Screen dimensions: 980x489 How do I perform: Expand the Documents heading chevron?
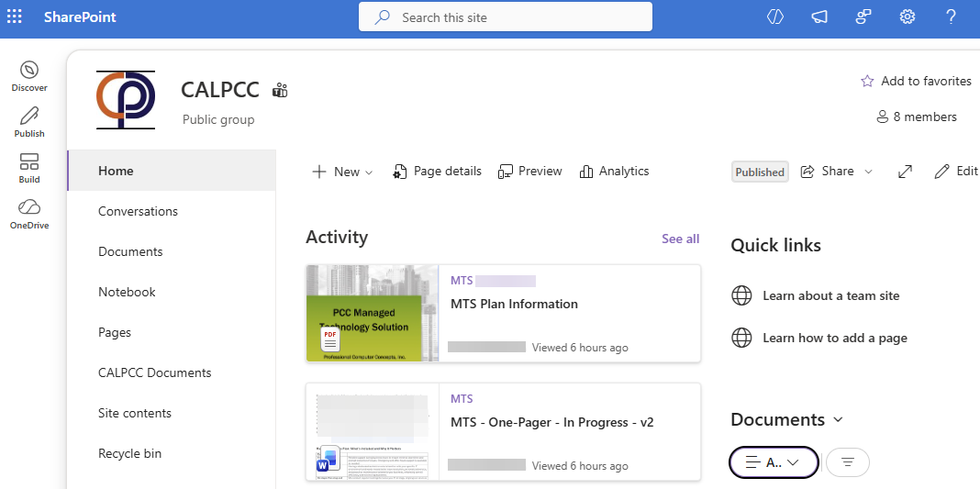tap(839, 419)
